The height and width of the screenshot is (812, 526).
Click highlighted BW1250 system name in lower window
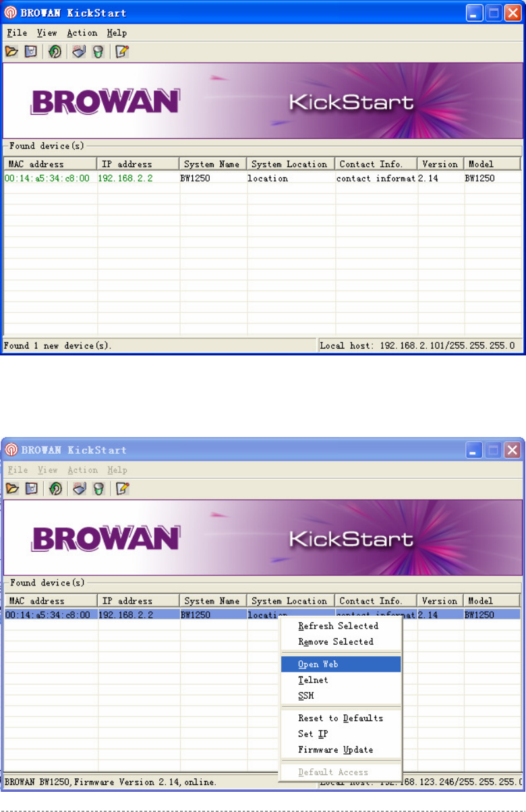(x=196, y=615)
